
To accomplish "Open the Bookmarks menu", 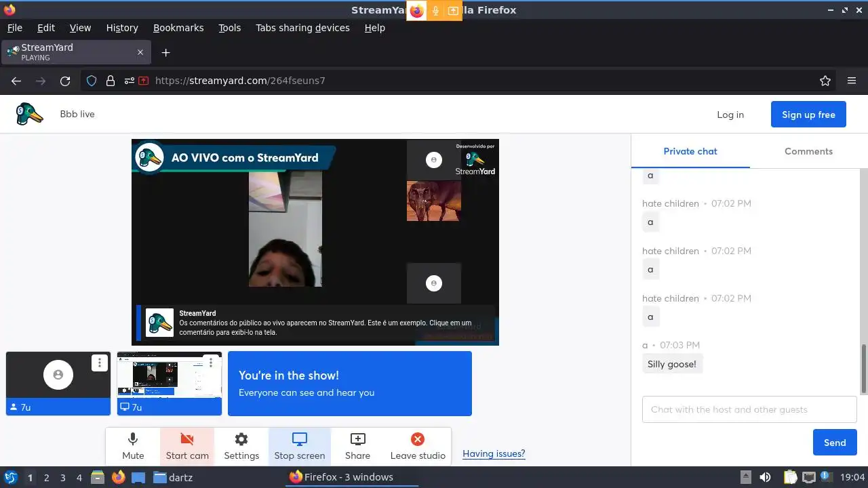I will click(178, 28).
